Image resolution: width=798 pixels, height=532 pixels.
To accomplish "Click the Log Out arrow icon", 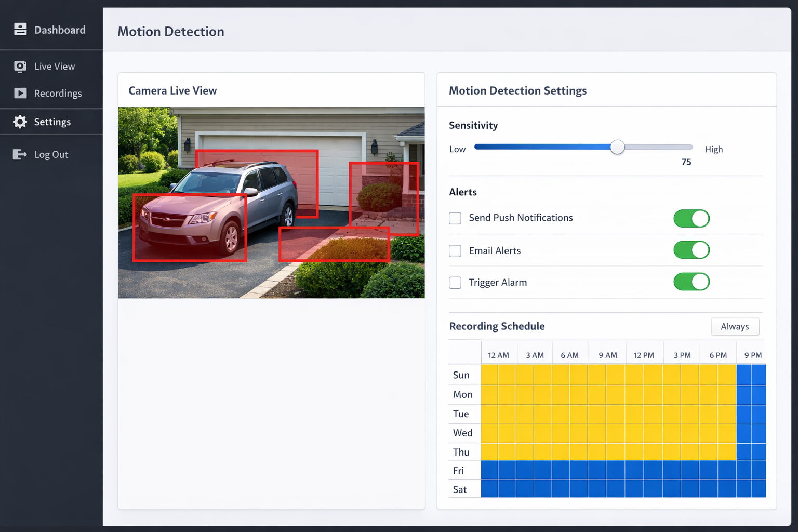I will point(20,155).
